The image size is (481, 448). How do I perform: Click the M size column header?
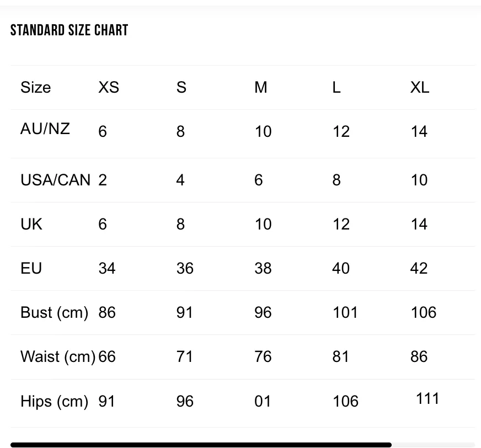(261, 87)
